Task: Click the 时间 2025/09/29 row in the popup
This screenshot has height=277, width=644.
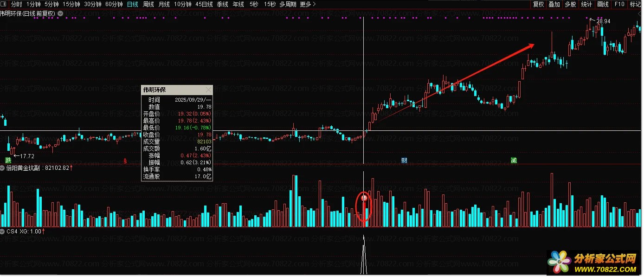Action: pos(177,100)
